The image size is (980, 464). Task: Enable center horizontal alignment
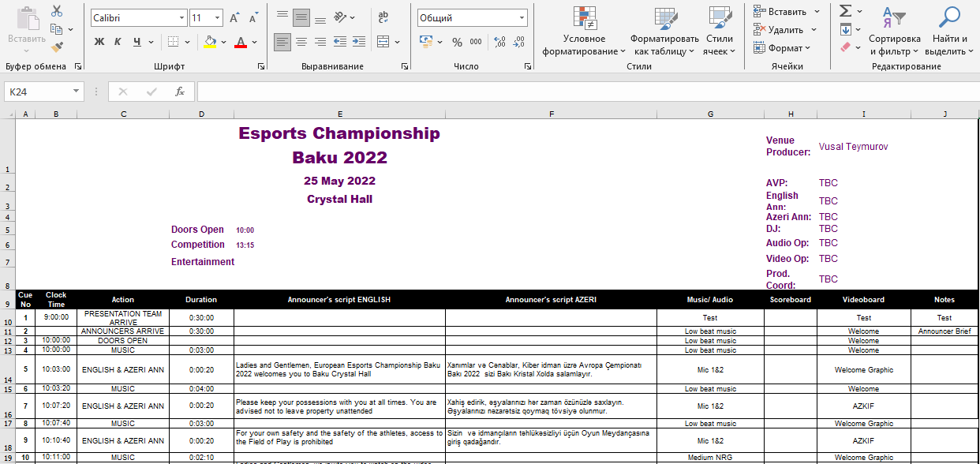click(x=301, y=42)
